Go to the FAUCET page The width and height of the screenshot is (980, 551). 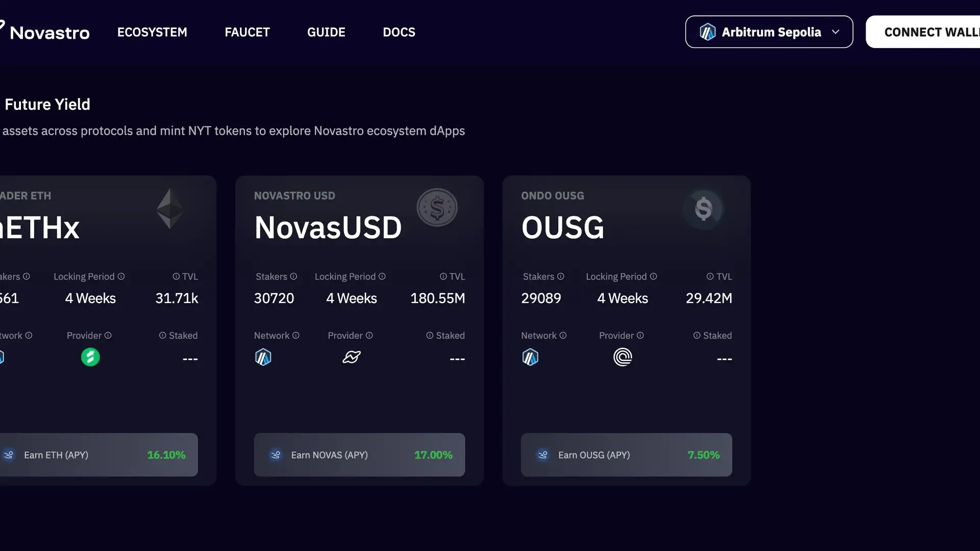click(247, 32)
